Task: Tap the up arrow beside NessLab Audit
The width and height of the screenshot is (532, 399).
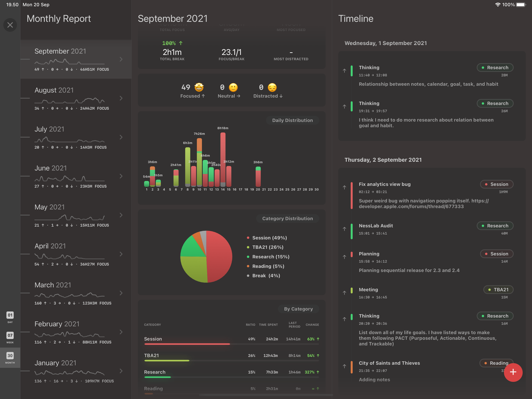Action: [344, 229]
